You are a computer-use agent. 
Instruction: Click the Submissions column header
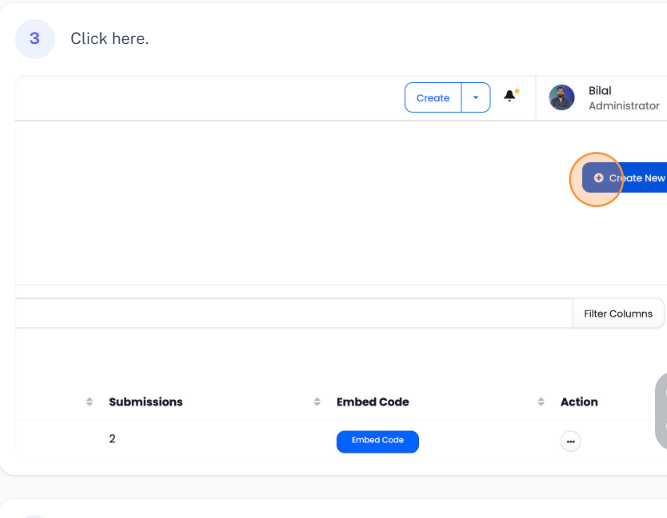tap(146, 402)
